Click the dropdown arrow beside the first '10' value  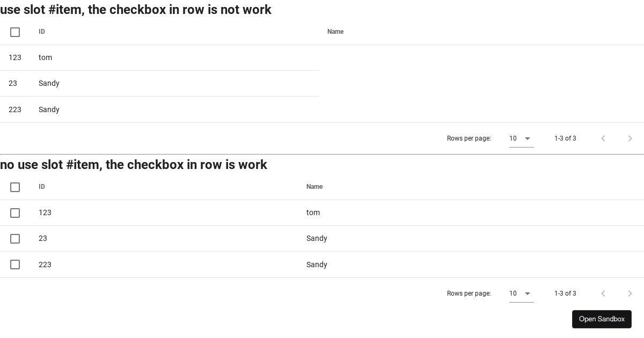(528, 138)
